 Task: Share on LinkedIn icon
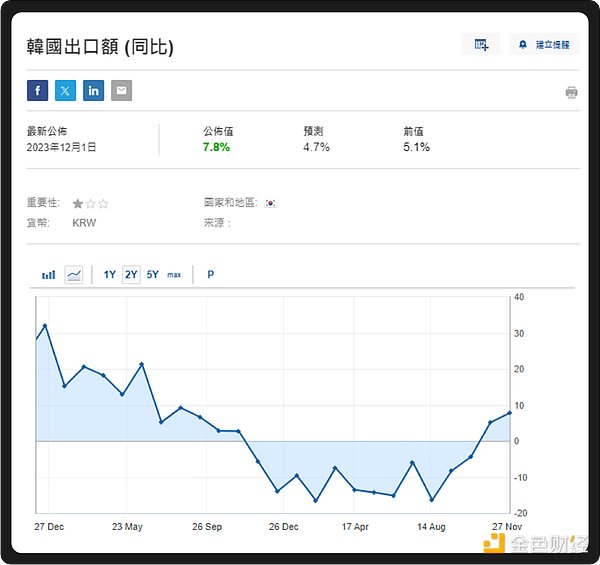(x=94, y=91)
